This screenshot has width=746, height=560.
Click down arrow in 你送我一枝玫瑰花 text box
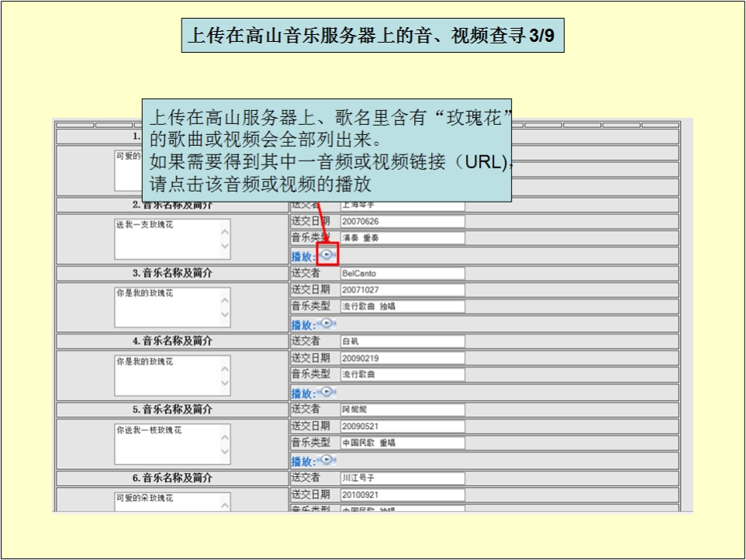coord(225,451)
